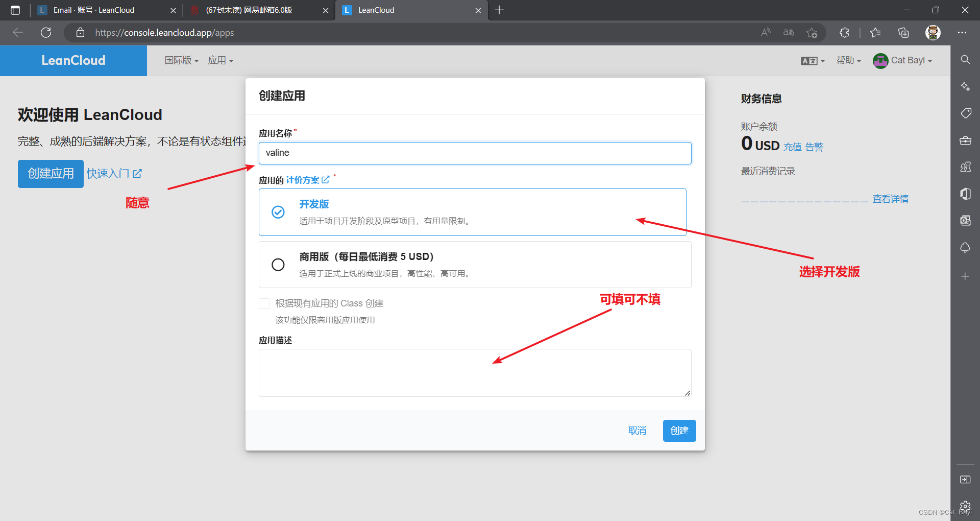Open the 快速入门 link
Viewport: 980px width, 521px height.
pyautogui.click(x=114, y=174)
